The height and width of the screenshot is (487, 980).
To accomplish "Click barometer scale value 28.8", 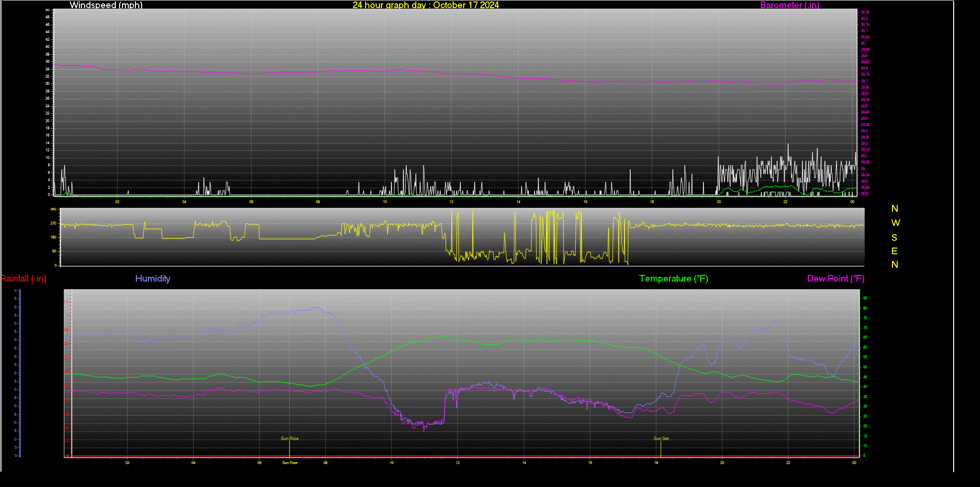I will 864,194.
